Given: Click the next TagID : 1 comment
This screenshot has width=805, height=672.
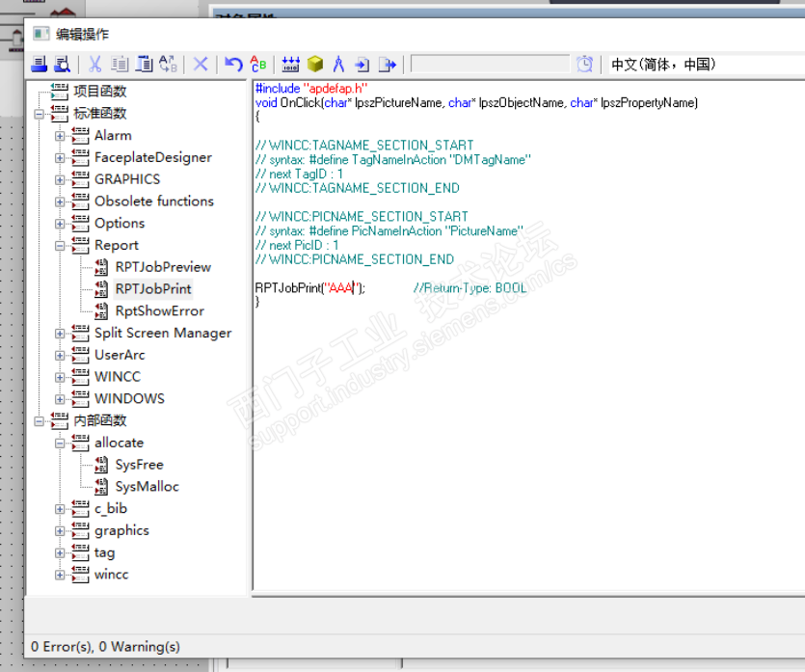Looking at the screenshot, I should tap(299, 175).
